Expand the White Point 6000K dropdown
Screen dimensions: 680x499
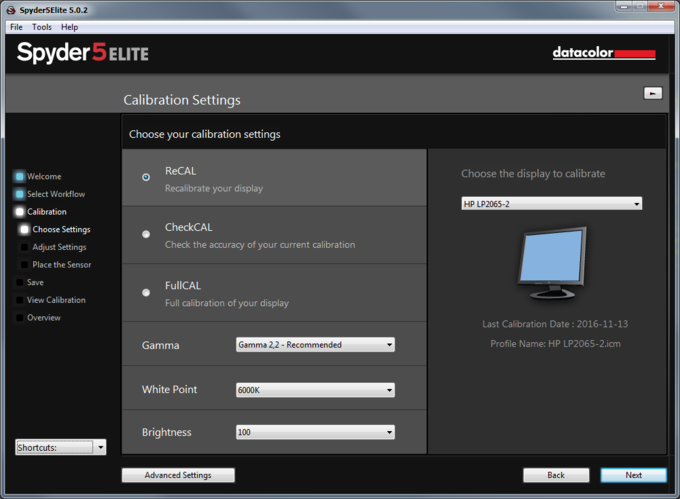pos(315,390)
